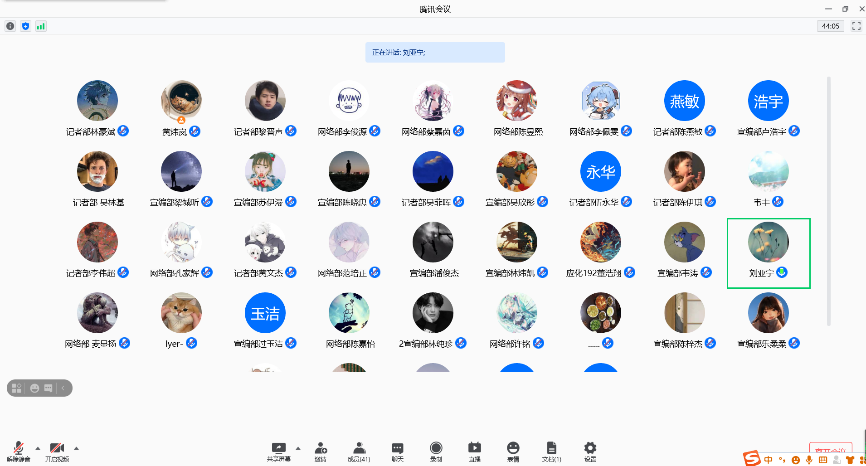Open the Members list icon
Screen dimensions: 866x466
358,449
